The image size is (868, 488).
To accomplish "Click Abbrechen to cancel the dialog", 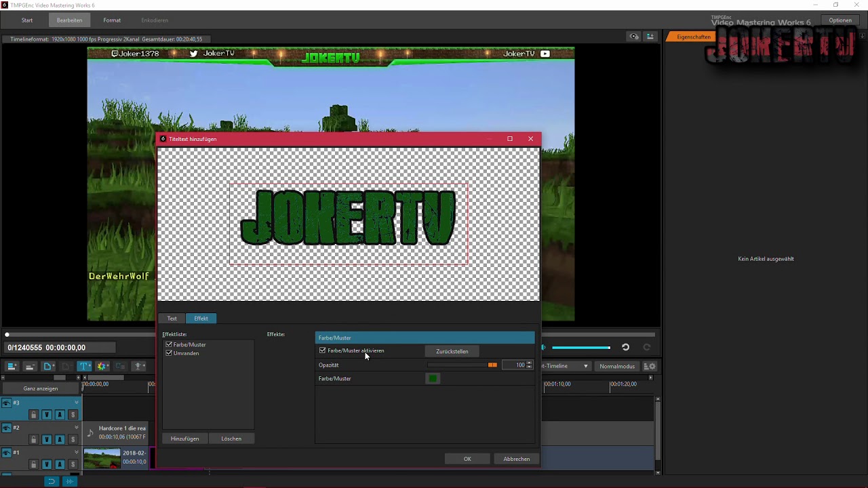I will point(517,459).
